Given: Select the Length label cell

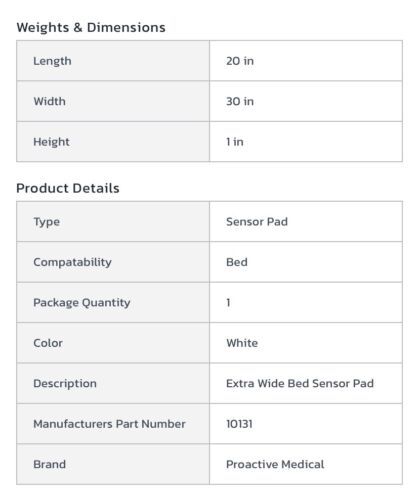Looking at the screenshot, I should point(113,61).
